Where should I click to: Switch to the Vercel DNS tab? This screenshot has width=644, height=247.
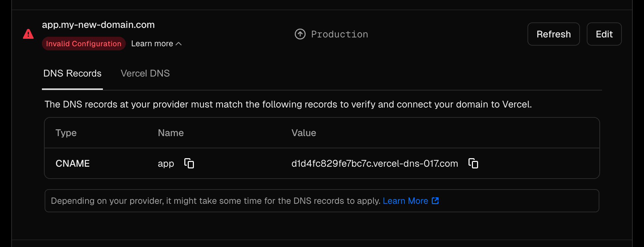(x=145, y=73)
